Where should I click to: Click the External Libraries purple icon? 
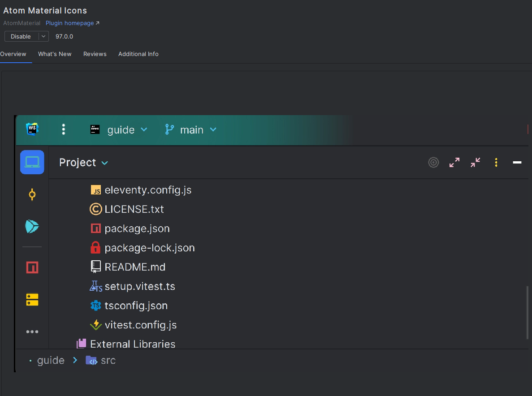pyautogui.click(x=82, y=344)
